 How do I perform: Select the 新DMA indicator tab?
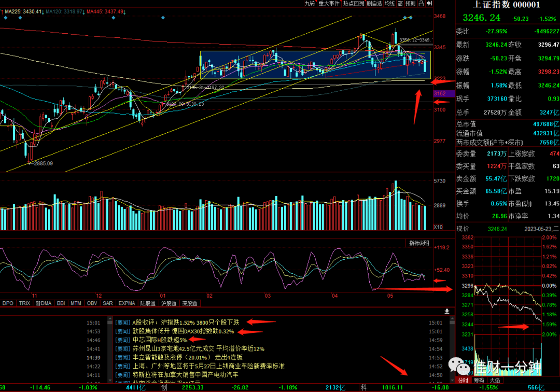click(43, 303)
